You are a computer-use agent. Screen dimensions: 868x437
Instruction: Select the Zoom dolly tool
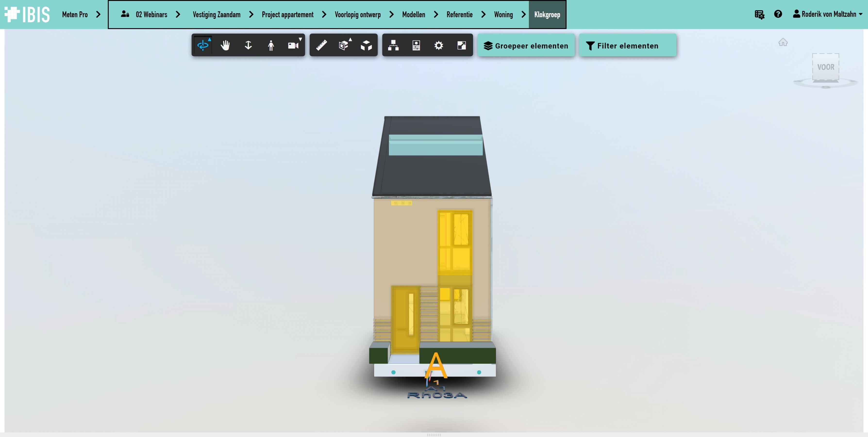(248, 45)
